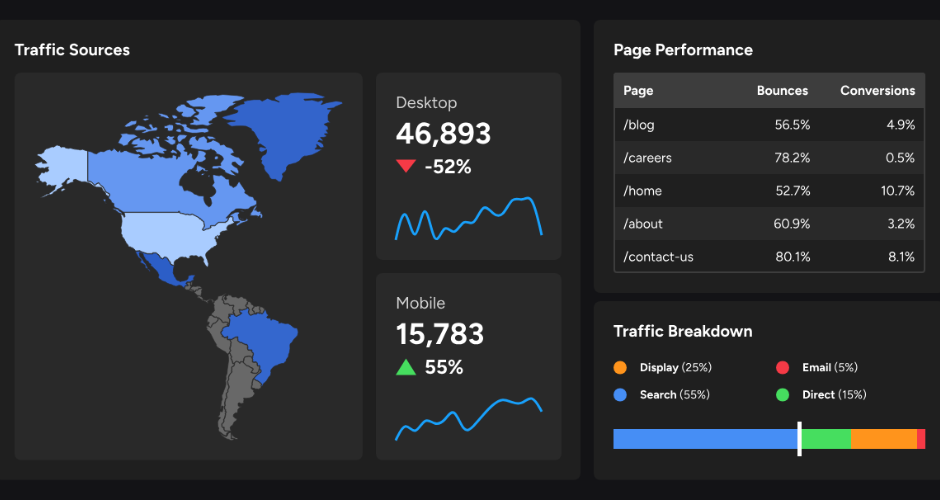Click the red down-triangle Desktop trend icon
Viewport: 940px width, 500px height.
(x=405, y=167)
